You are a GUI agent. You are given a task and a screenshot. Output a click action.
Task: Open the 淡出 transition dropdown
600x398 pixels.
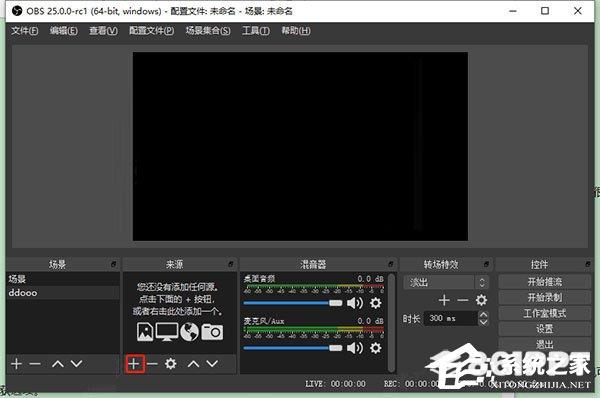446,282
